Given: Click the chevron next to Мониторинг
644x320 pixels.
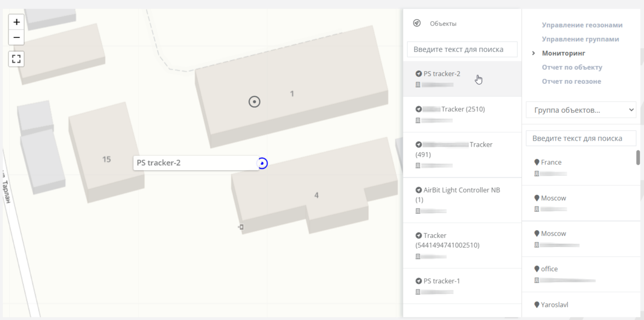Looking at the screenshot, I should (x=533, y=53).
